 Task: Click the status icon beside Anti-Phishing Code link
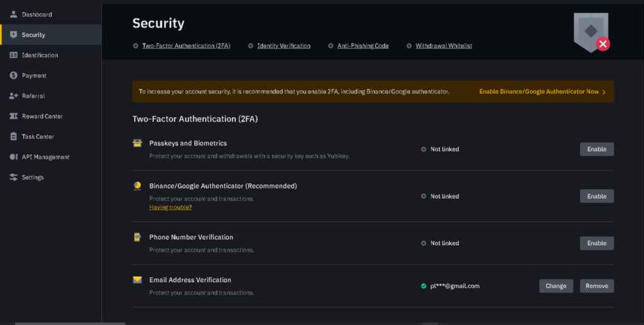click(331, 46)
